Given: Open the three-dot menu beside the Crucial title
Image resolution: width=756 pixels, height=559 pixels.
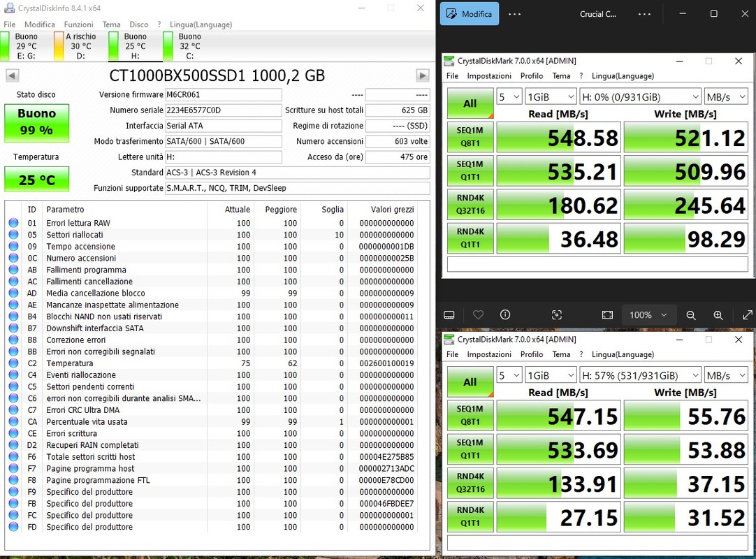Looking at the screenshot, I should tap(645, 14).
